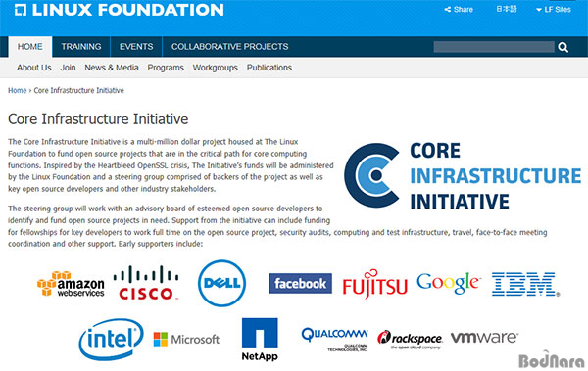Image resolution: width=588 pixels, height=371 pixels.
Task: Click the Amazon Web Services logo
Action: (x=71, y=283)
